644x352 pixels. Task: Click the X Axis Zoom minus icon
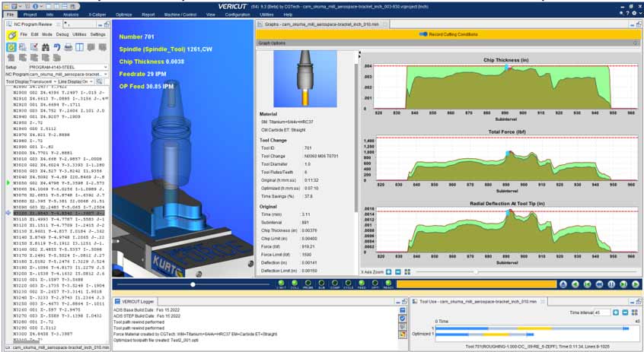(x=398, y=271)
